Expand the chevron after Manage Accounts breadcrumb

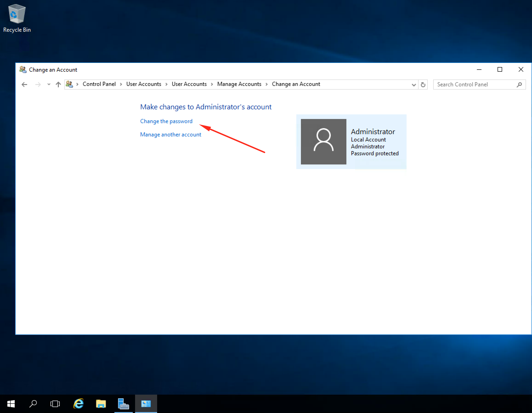[266, 84]
